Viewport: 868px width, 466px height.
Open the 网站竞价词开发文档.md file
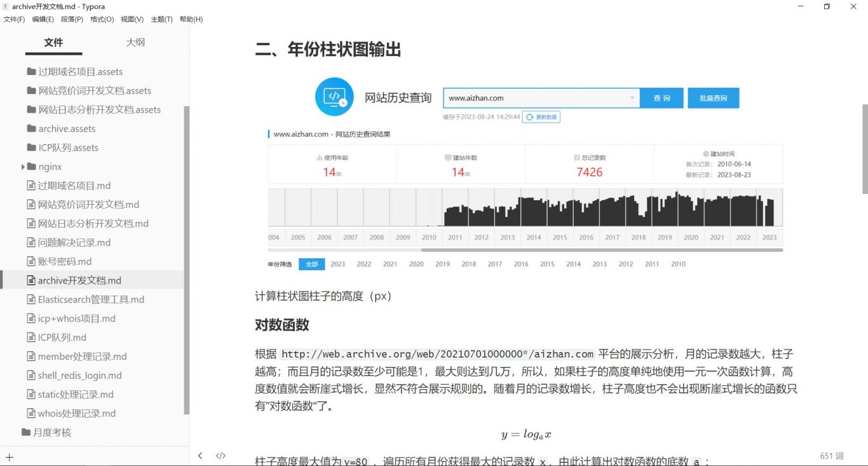click(x=88, y=205)
